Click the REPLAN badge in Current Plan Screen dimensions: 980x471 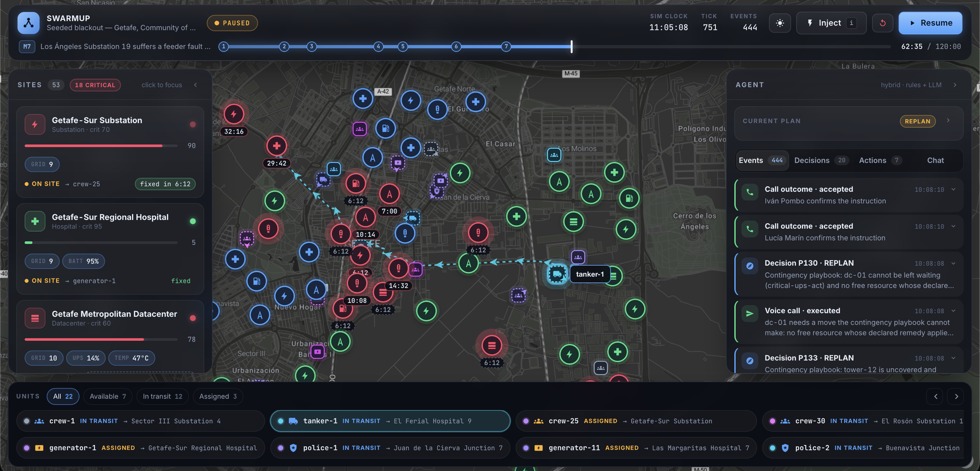click(918, 121)
